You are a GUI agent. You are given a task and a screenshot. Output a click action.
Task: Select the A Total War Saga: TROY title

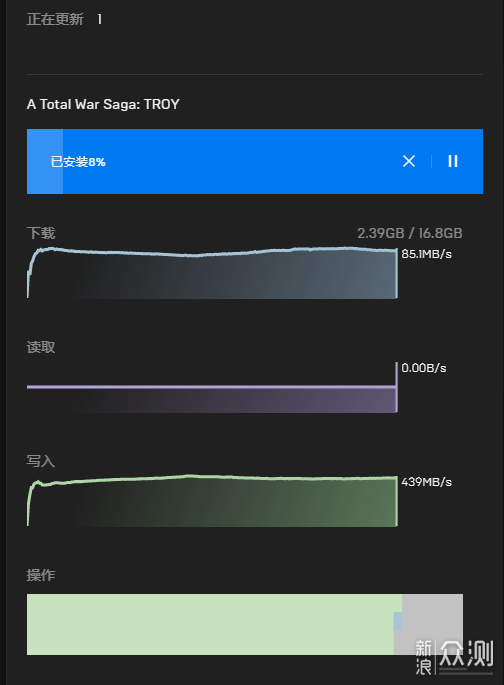coord(103,104)
